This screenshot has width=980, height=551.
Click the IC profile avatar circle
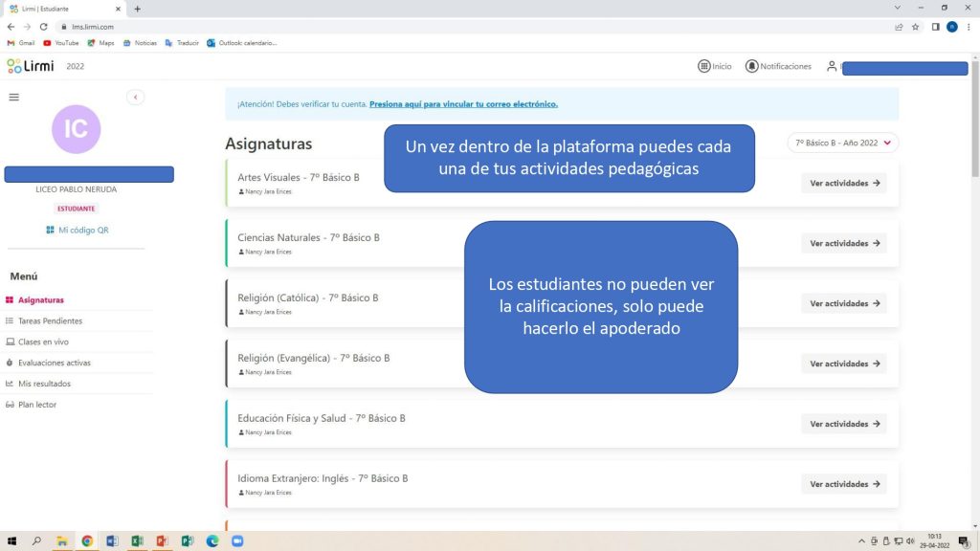click(x=76, y=129)
